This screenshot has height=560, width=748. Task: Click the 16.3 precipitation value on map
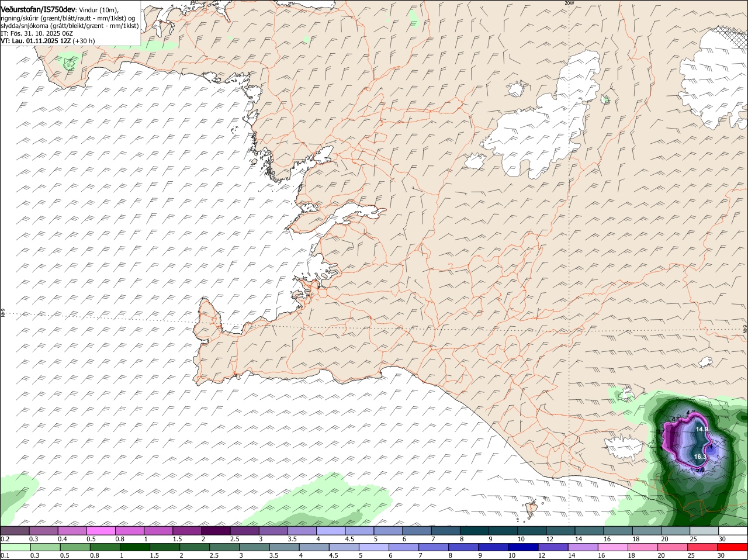tap(700, 457)
